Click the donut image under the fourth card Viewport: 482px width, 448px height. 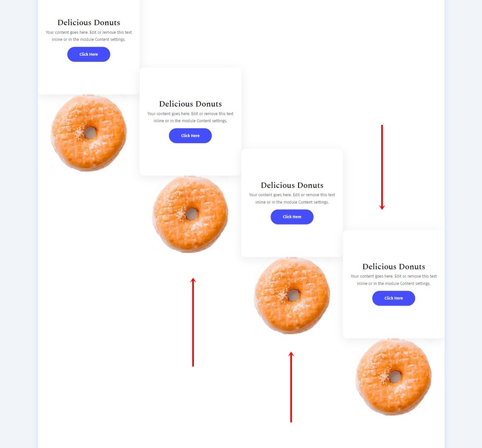393,377
